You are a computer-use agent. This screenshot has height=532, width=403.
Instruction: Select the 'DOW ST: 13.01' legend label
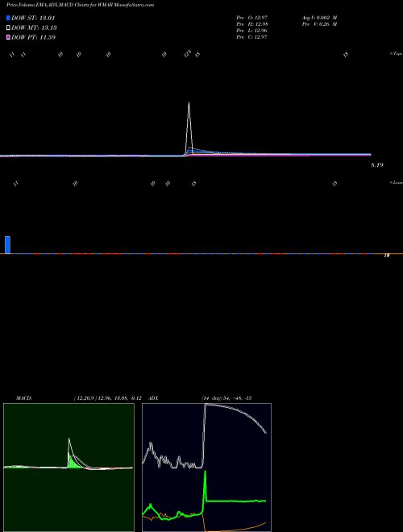click(x=33, y=18)
